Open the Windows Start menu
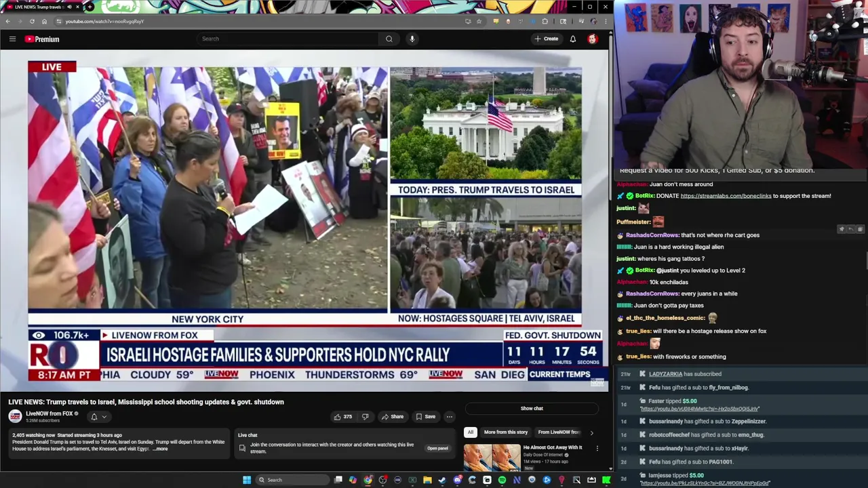Viewport: 868px width, 488px height. pos(247,480)
